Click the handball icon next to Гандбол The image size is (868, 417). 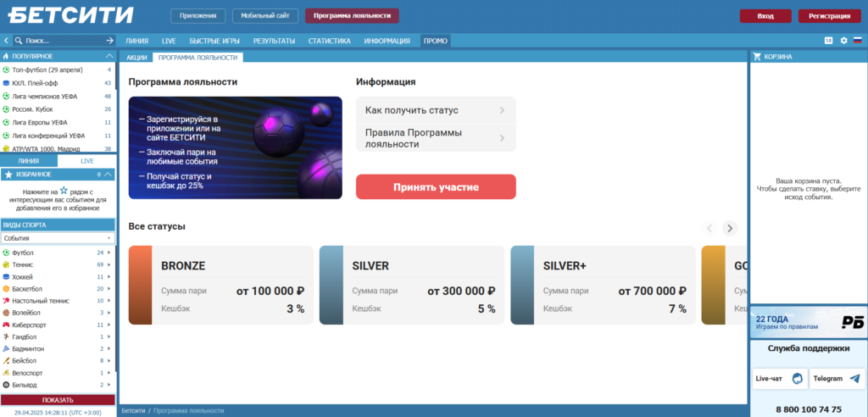pyautogui.click(x=6, y=336)
